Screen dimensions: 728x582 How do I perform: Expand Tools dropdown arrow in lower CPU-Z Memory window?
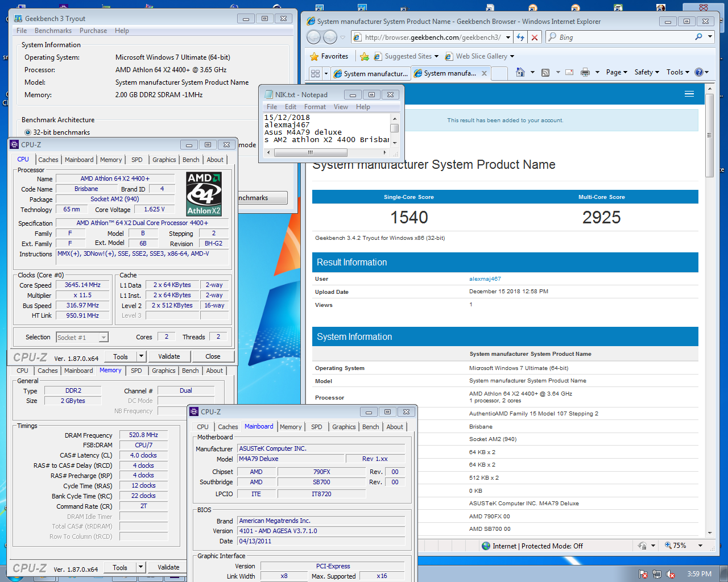tap(141, 567)
